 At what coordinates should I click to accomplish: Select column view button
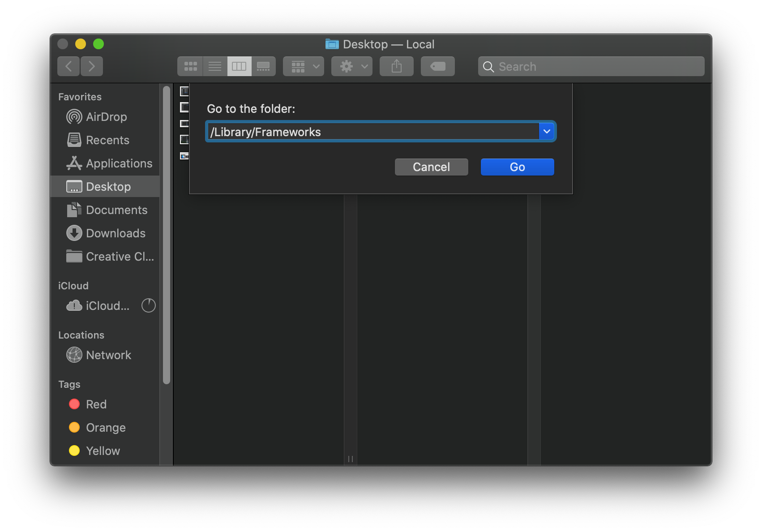click(239, 66)
